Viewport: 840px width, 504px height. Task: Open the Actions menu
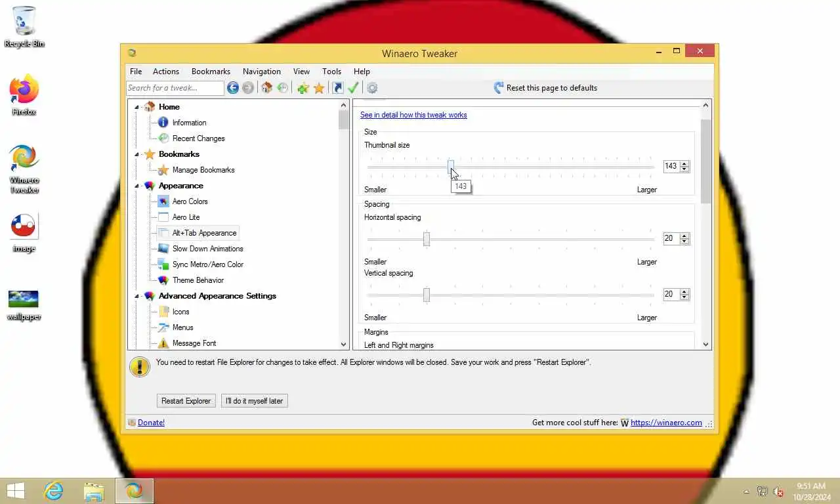(166, 72)
